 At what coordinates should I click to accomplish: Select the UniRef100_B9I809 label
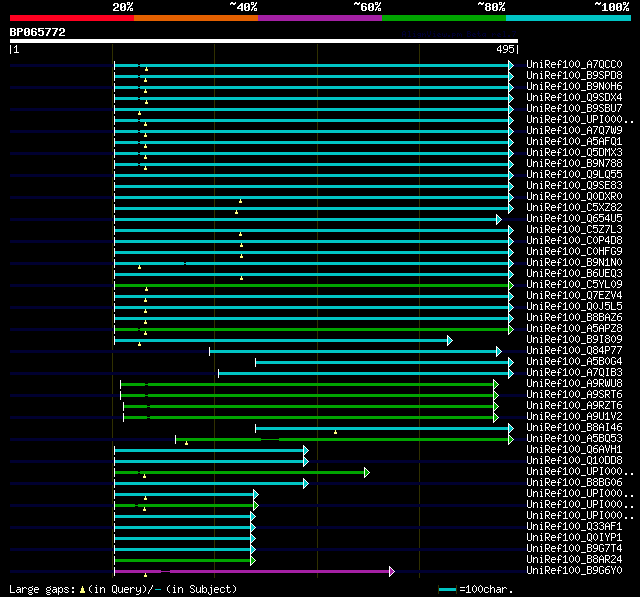pos(574,340)
